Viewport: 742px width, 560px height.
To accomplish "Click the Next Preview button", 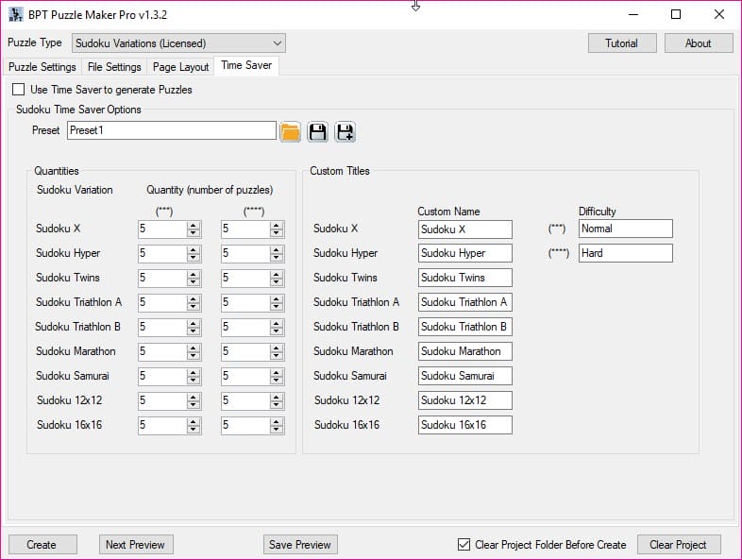I will [136, 544].
